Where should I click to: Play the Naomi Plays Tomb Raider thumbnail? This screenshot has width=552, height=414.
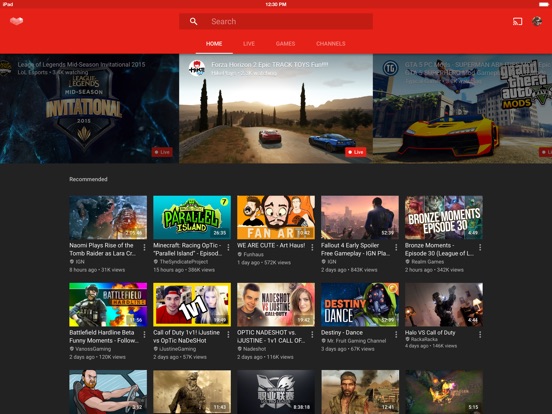108,218
